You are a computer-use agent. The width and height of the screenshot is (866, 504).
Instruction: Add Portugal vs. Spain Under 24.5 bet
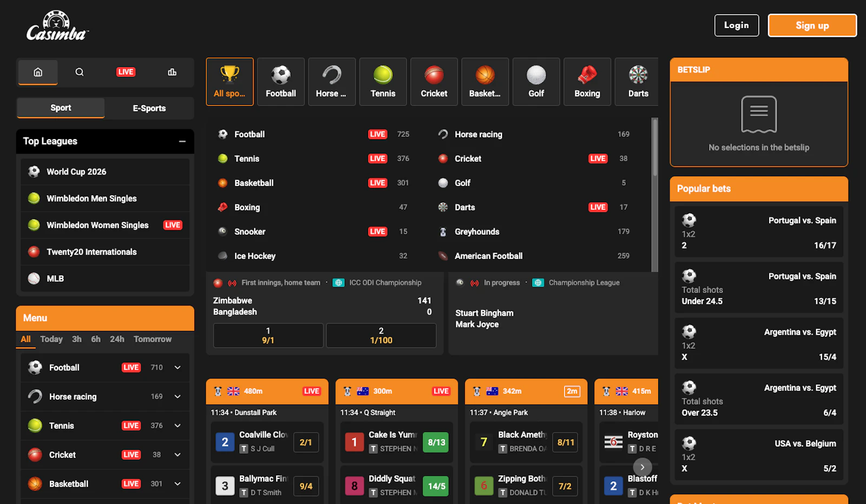[759, 288]
